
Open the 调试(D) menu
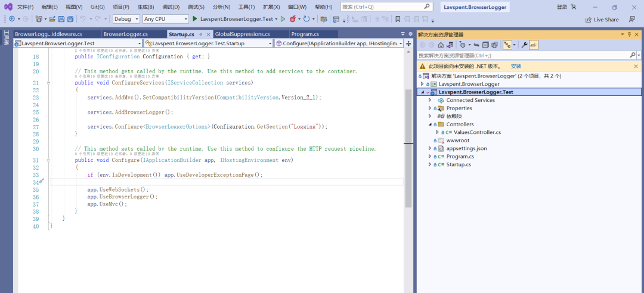(x=171, y=7)
